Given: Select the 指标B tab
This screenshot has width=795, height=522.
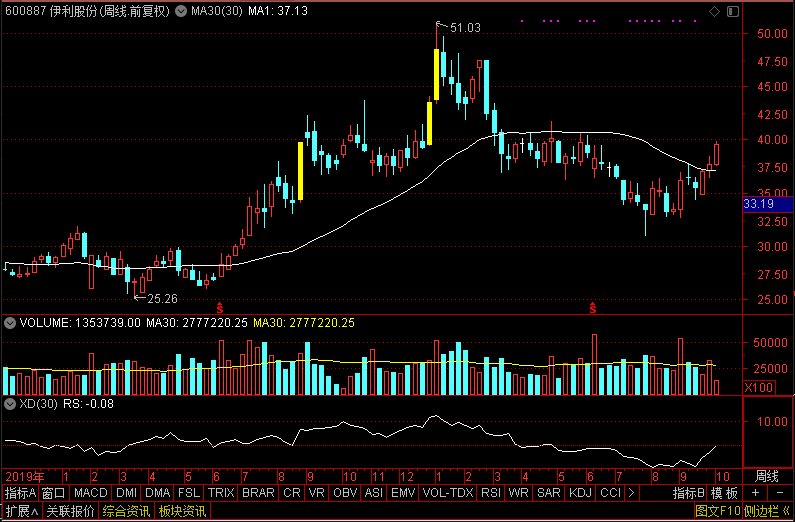Looking at the screenshot, I should point(689,493).
